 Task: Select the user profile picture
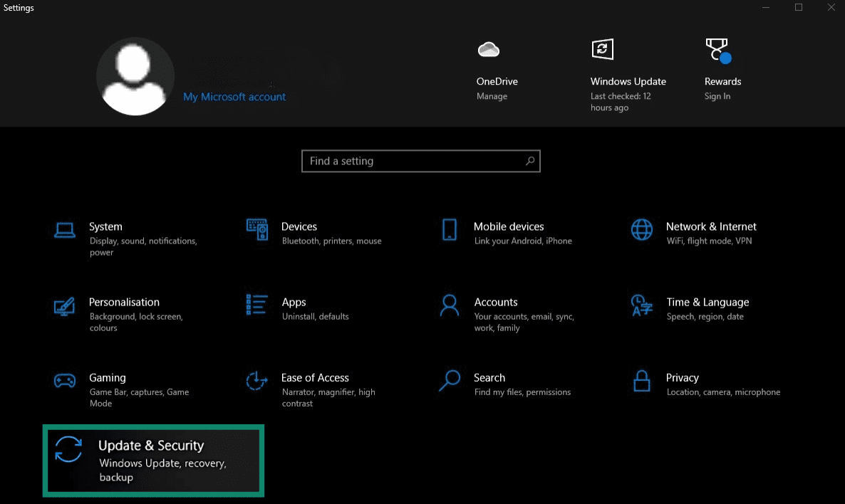(135, 76)
